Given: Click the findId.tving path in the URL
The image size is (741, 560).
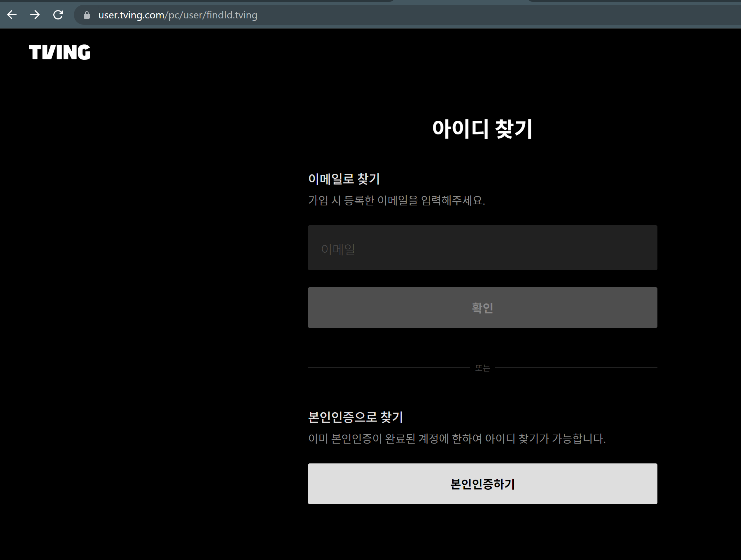Looking at the screenshot, I should coord(232,15).
